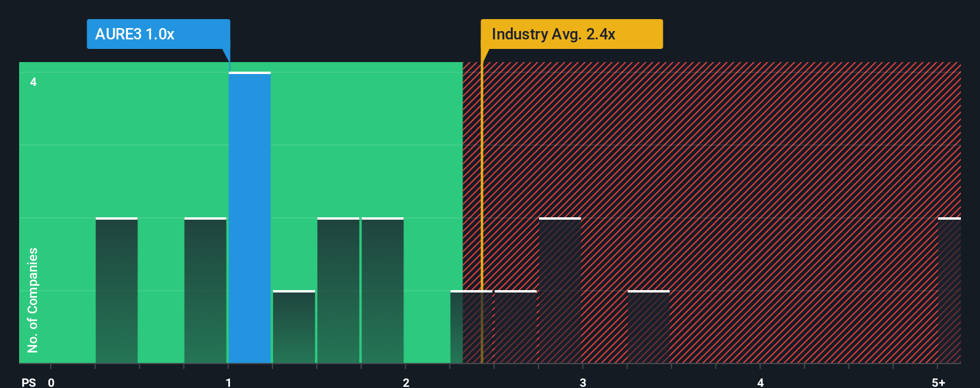Select the bar centered near 1.6 PS
This screenshot has width=980, height=388.
point(338,290)
